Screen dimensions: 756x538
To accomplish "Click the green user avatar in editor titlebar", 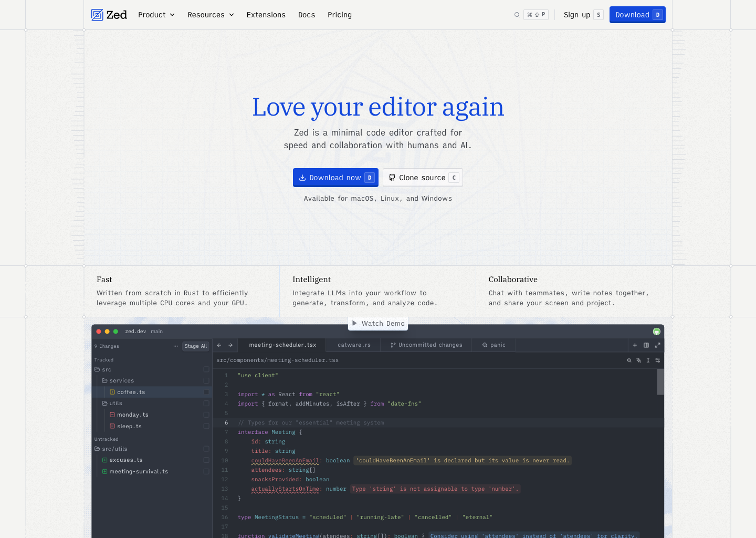I will pyautogui.click(x=656, y=332).
